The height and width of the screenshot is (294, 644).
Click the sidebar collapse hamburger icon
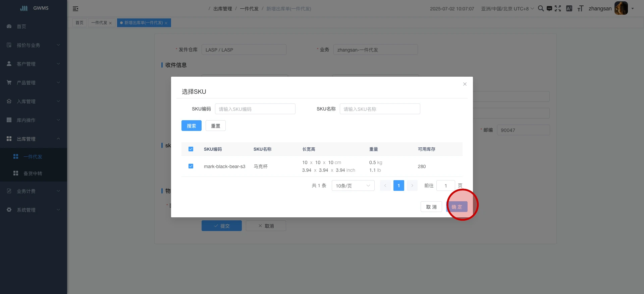[x=75, y=9]
